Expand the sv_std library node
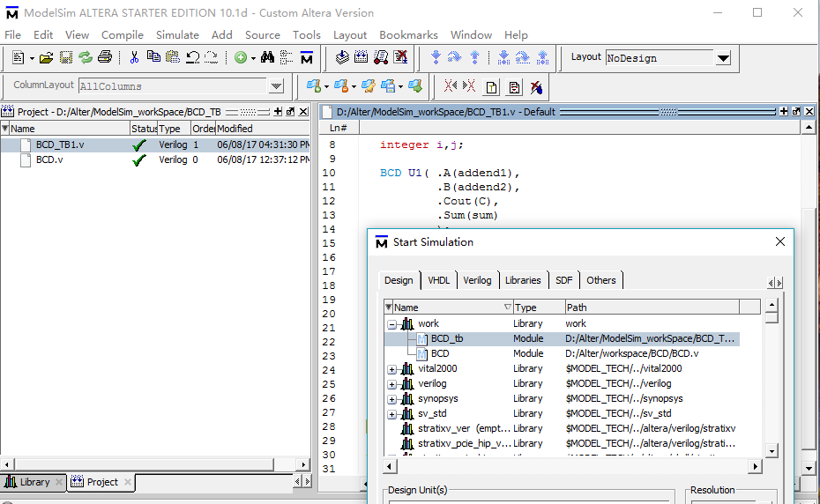 [391, 414]
